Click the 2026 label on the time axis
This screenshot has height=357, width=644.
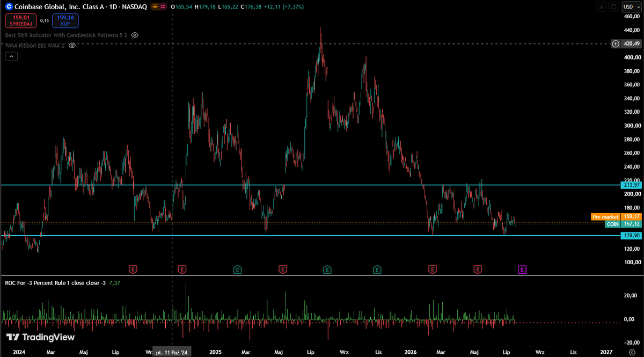411,352
